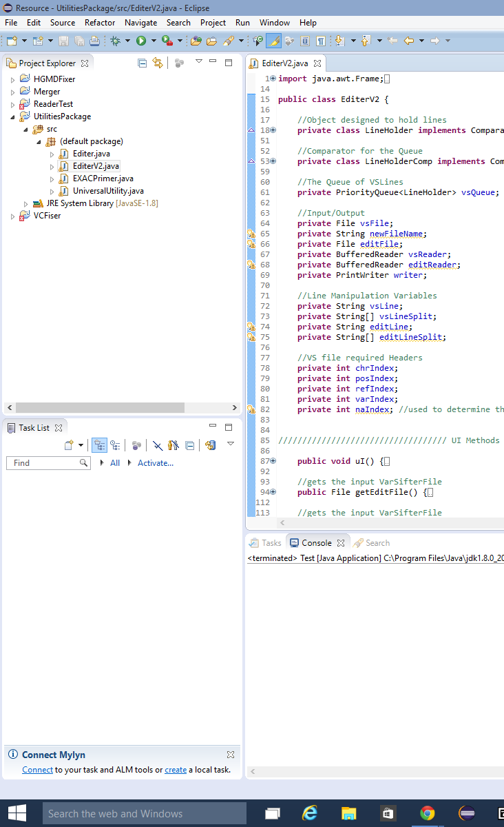Click the Open Task folder icon
The image size is (504, 827).
(211, 41)
